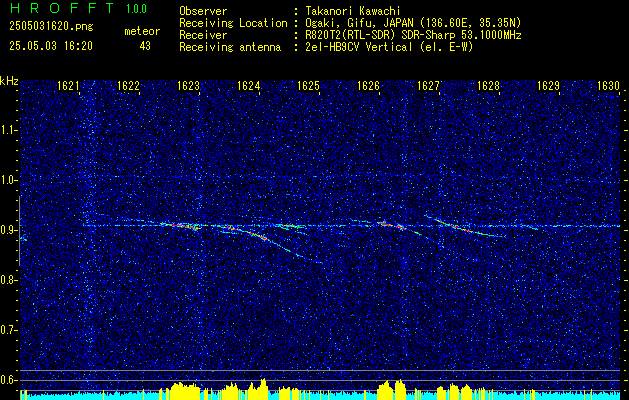Click the kHz axis unit label
The width and height of the screenshot is (629, 400).
9,81
